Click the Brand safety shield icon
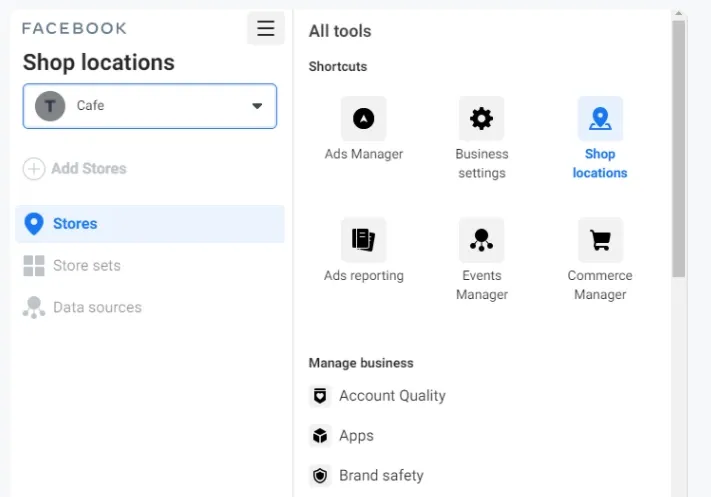This screenshot has width=711, height=497. (x=320, y=476)
